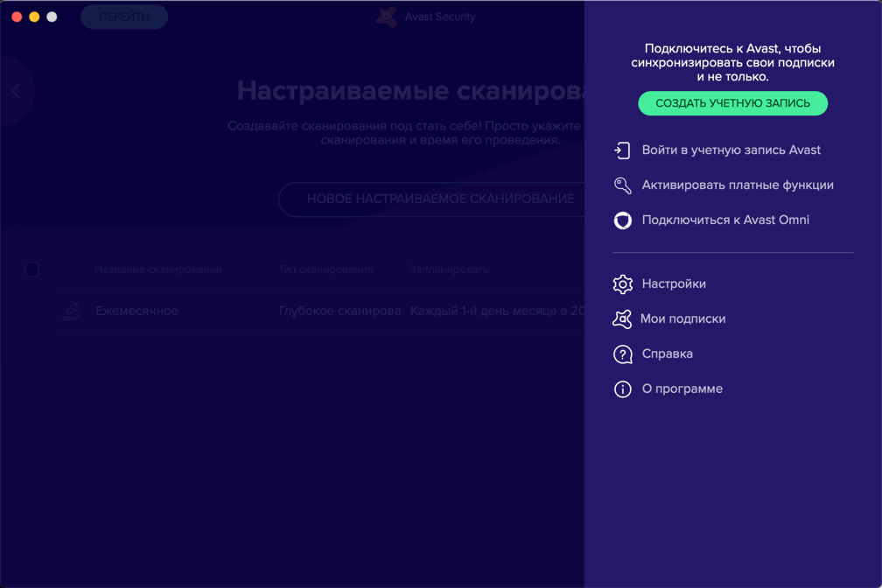Open 'Справка' help entry
The width and height of the screenshot is (882, 588).
click(x=667, y=353)
